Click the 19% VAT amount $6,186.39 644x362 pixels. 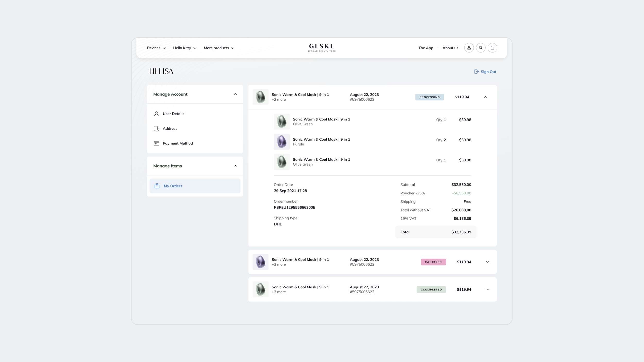462,219
